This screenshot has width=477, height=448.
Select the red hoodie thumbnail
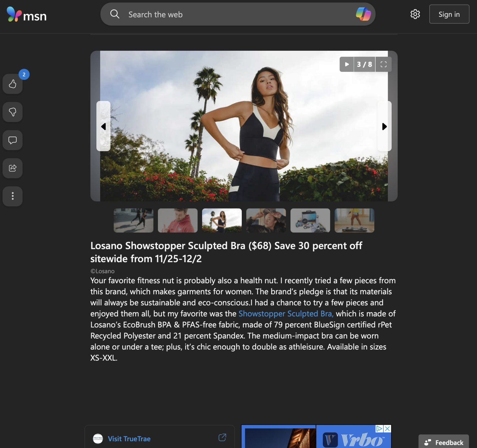click(178, 220)
